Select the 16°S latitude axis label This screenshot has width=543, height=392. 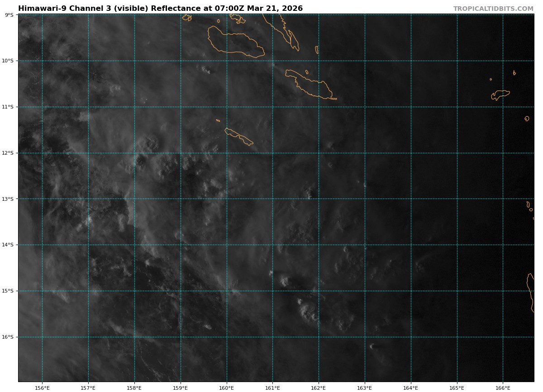[8, 337]
